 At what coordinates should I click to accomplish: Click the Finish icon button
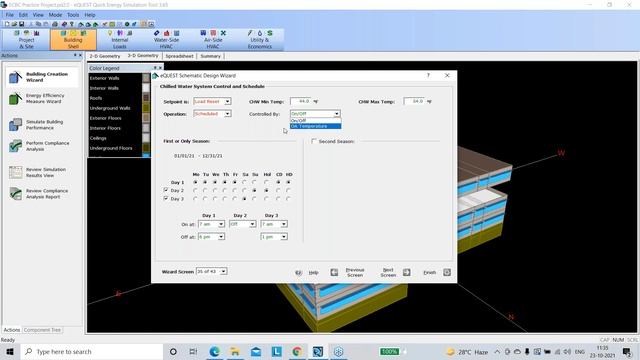point(447,272)
